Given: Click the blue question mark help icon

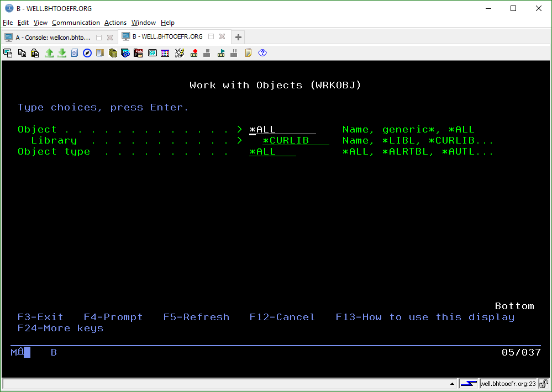Looking at the screenshot, I should click(262, 53).
